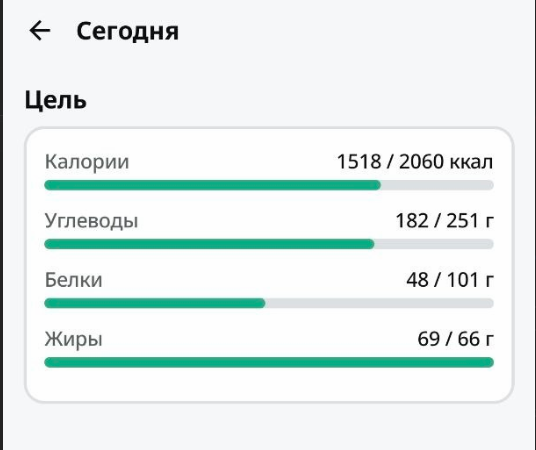Tap the 69 / 66 г value

(x=455, y=339)
